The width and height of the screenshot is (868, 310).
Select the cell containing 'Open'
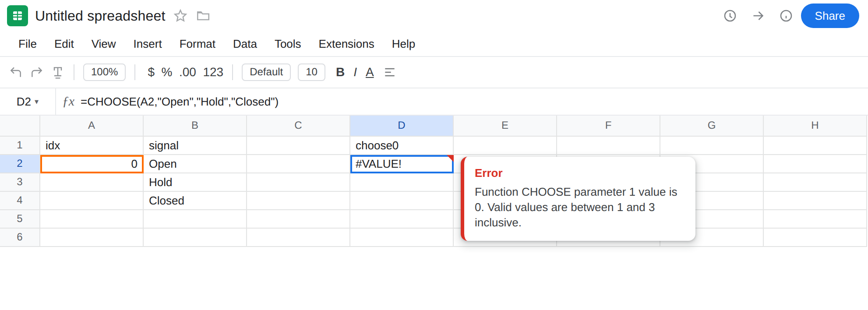(195, 164)
